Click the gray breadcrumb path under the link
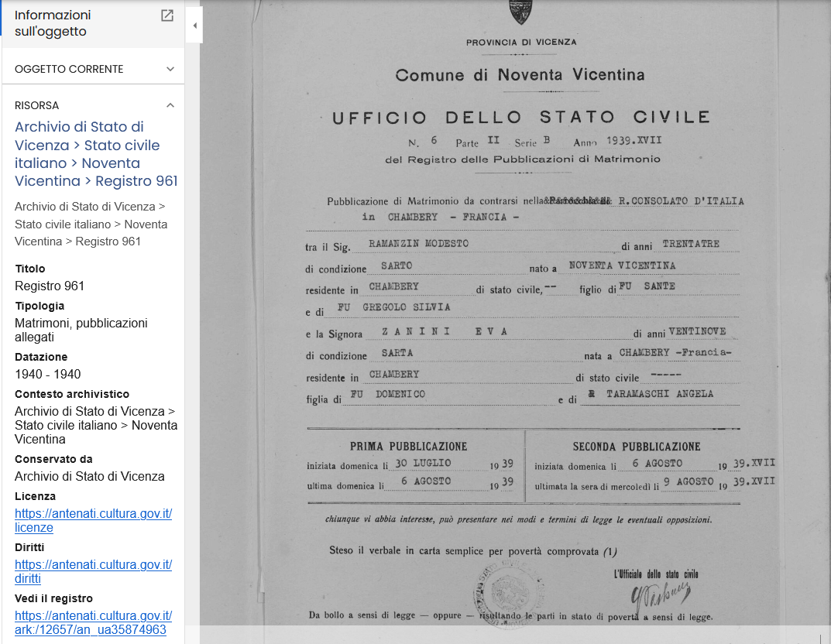The height and width of the screenshot is (644, 831). click(x=91, y=224)
